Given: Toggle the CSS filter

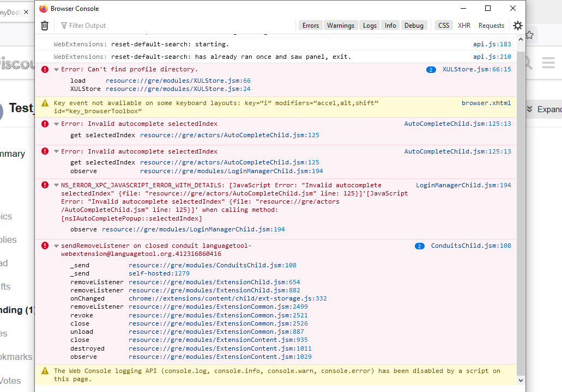Looking at the screenshot, I should pos(444,26).
